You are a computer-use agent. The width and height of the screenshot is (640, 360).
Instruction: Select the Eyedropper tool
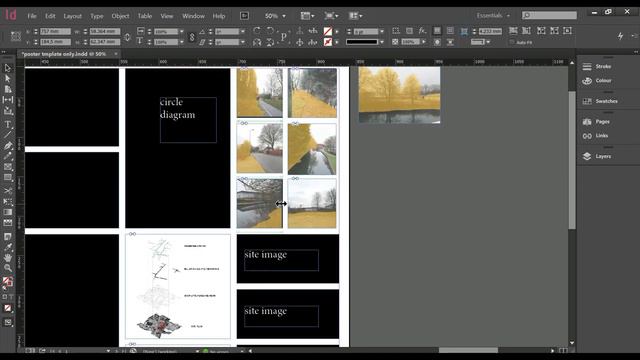(7, 247)
